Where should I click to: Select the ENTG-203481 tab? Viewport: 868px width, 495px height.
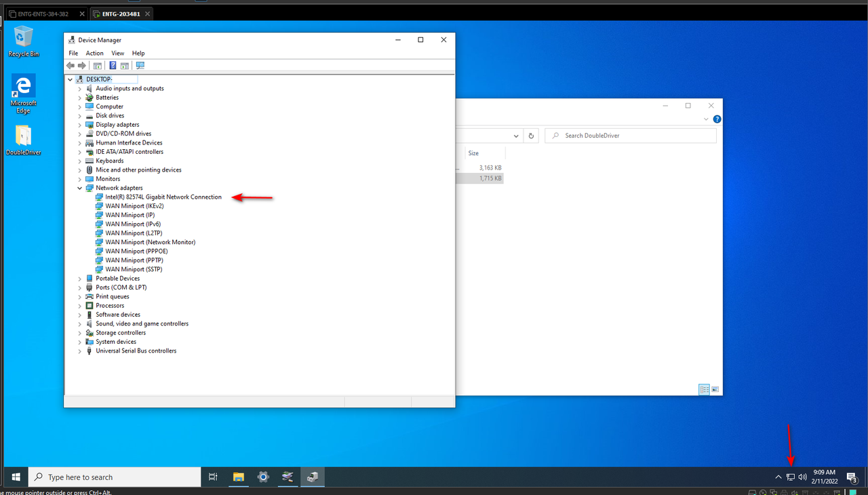click(122, 14)
